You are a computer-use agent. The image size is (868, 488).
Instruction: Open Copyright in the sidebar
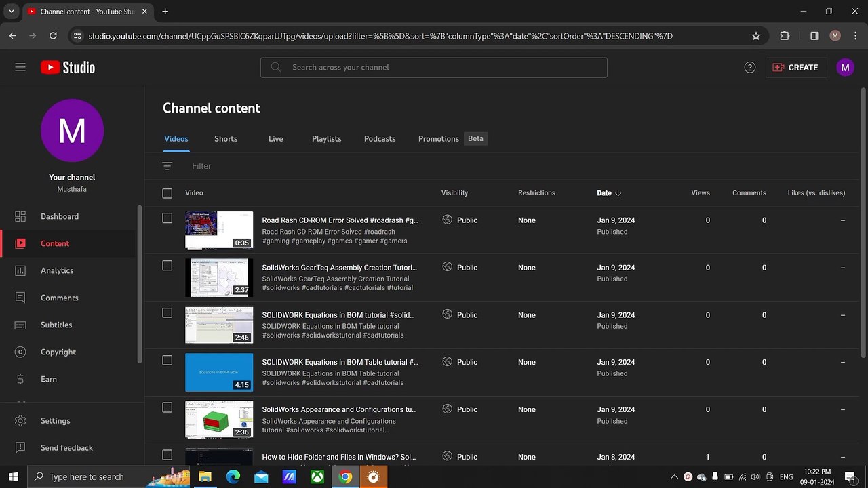[68, 352]
